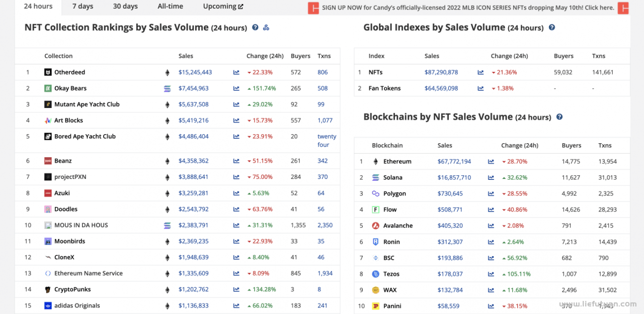644x314 pixels.
Task: Open the Okay Bears sales chart icon
Action: [x=236, y=88]
